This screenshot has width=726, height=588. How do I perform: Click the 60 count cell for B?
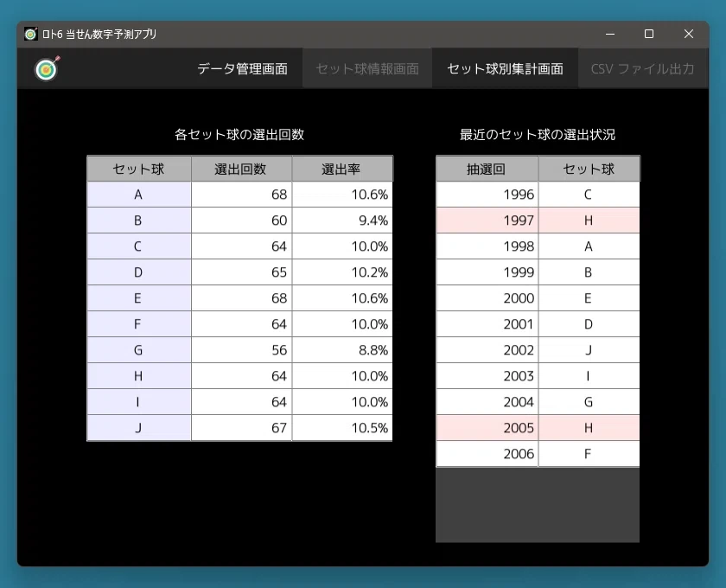coord(241,220)
